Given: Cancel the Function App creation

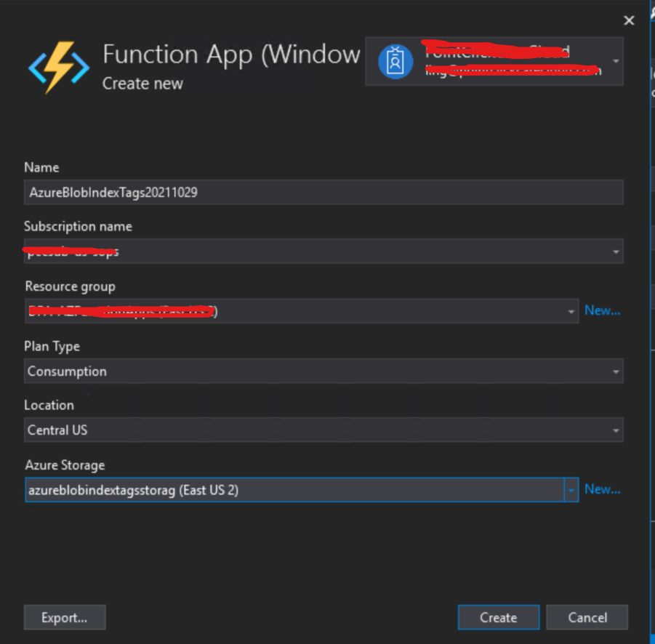Looking at the screenshot, I should tap(587, 617).
